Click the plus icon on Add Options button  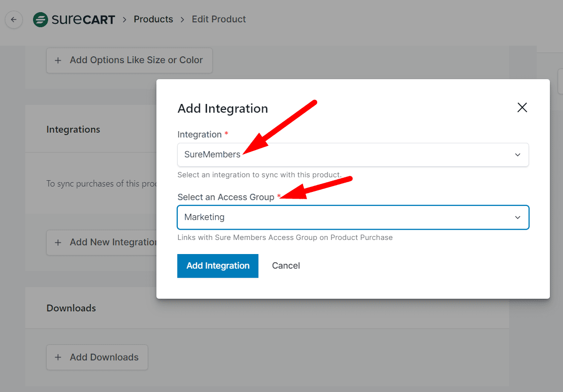click(58, 60)
